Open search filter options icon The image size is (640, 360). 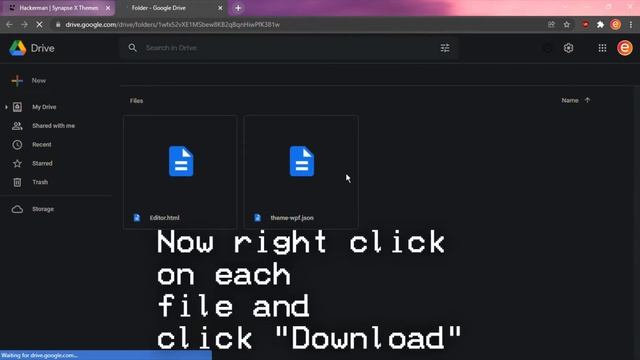(445, 48)
